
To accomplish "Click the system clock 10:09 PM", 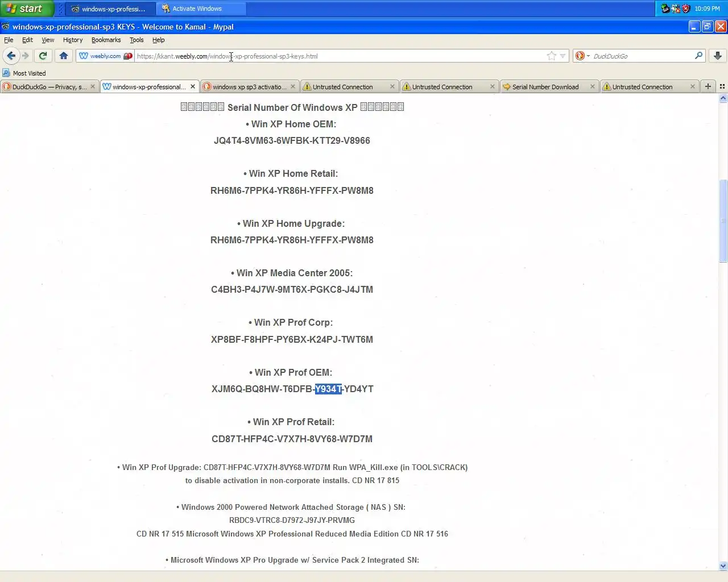I will coord(707,9).
